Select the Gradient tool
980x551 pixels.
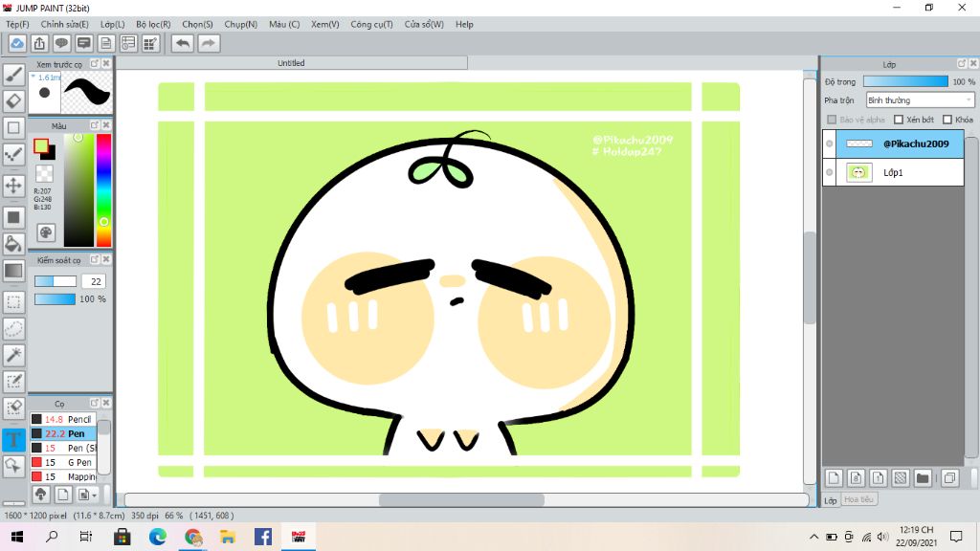(13, 271)
